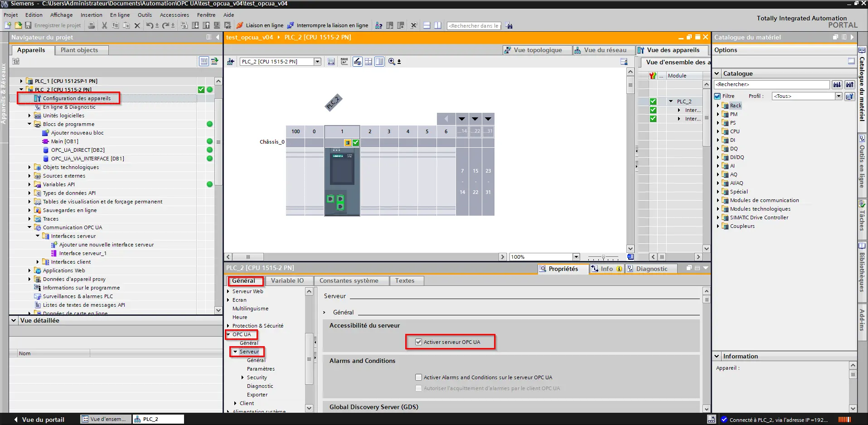Click the accessible devices help icon
The height and width of the screenshot is (425, 868).
(378, 25)
